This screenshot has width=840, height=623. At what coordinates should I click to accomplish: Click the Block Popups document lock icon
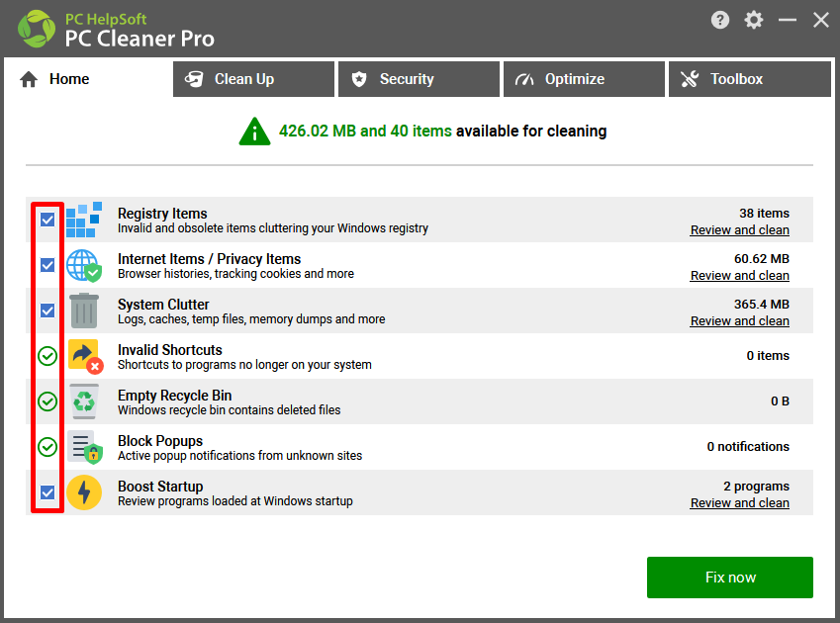coord(85,447)
